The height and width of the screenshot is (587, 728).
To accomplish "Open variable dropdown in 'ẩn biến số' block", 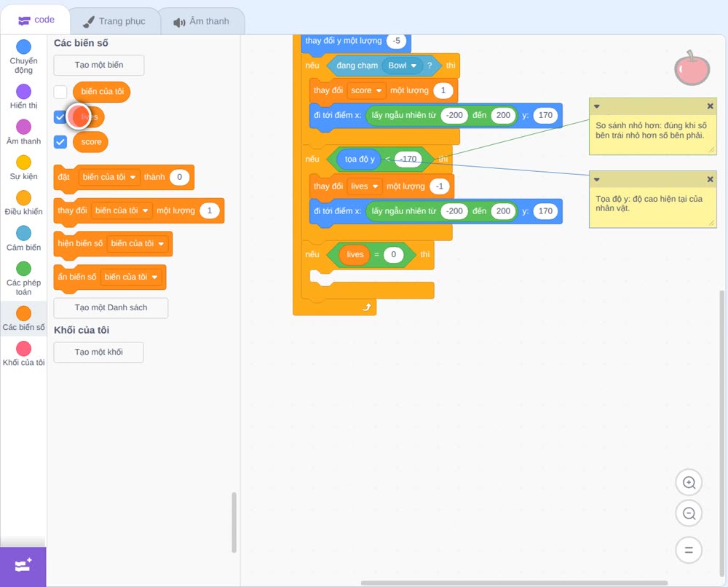I will [131, 277].
